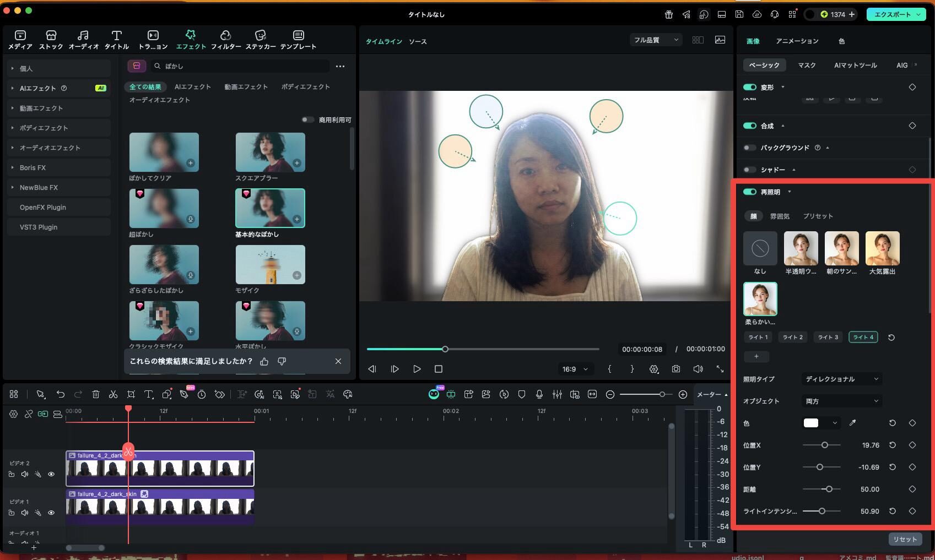
Task: Open the white 色 color swatch
Action: (811, 423)
